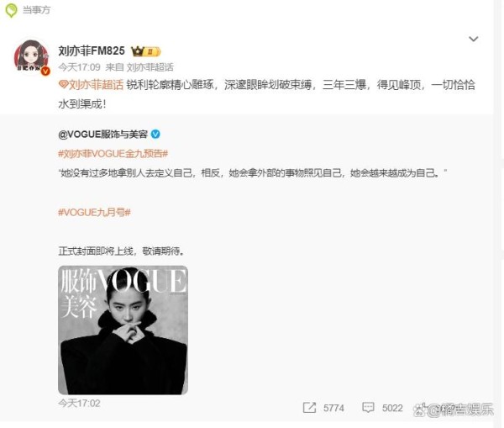The height and width of the screenshot is (428, 504).
Task: Open the original post time 今天17:02
Action: point(80,404)
